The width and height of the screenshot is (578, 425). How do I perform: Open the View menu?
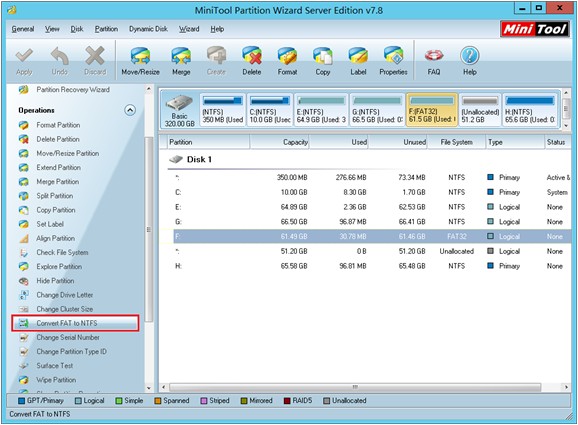point(52,29)
